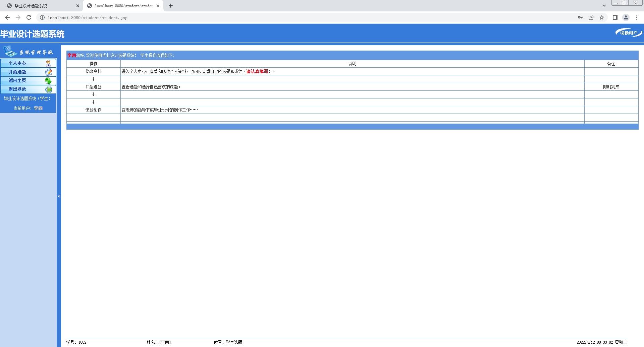The image size is (644, 347).
Task: Click the 位置: 学生选题 status text
Action: (228, 342)
